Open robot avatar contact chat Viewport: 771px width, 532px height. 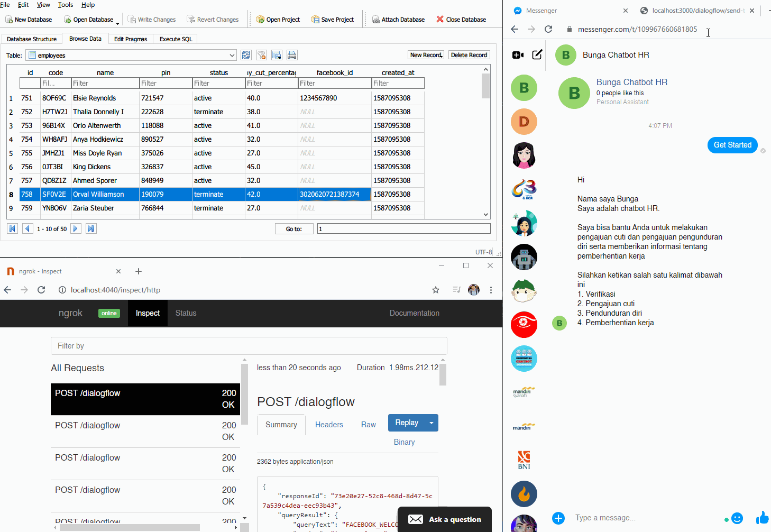(524, 257)
